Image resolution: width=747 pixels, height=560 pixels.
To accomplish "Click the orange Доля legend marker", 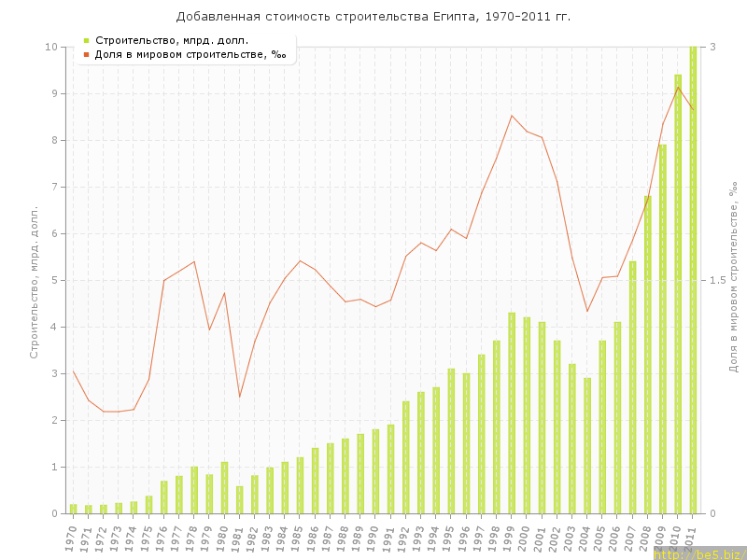I will [86, 54].
